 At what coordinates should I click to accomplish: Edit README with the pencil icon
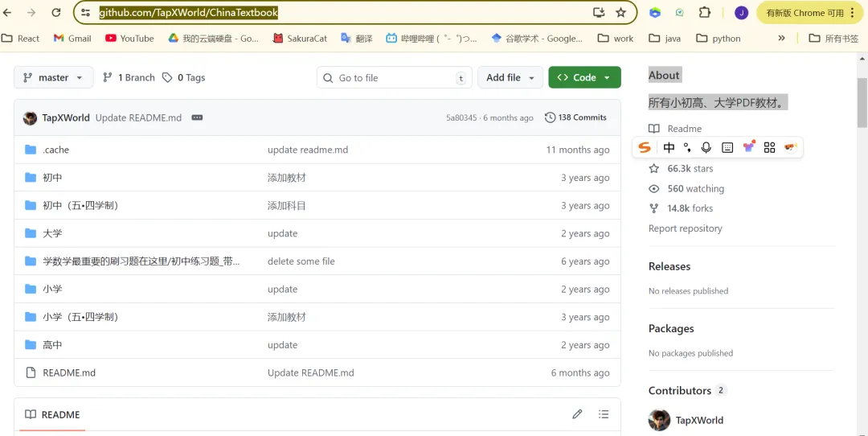tap(577, 414)
